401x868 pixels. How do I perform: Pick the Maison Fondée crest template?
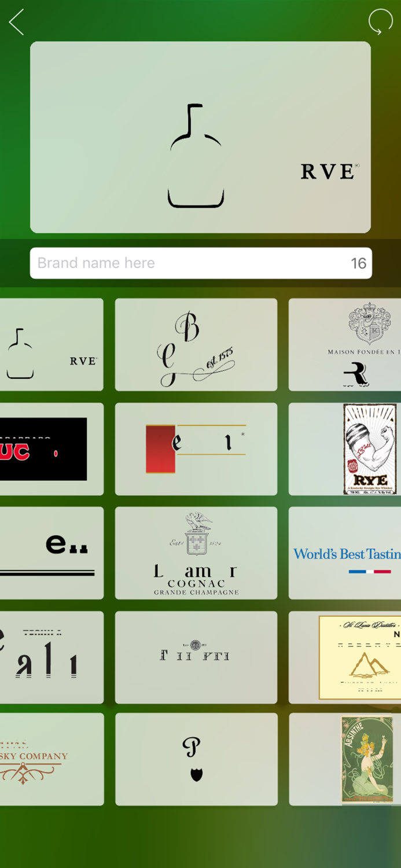[345, 344]
